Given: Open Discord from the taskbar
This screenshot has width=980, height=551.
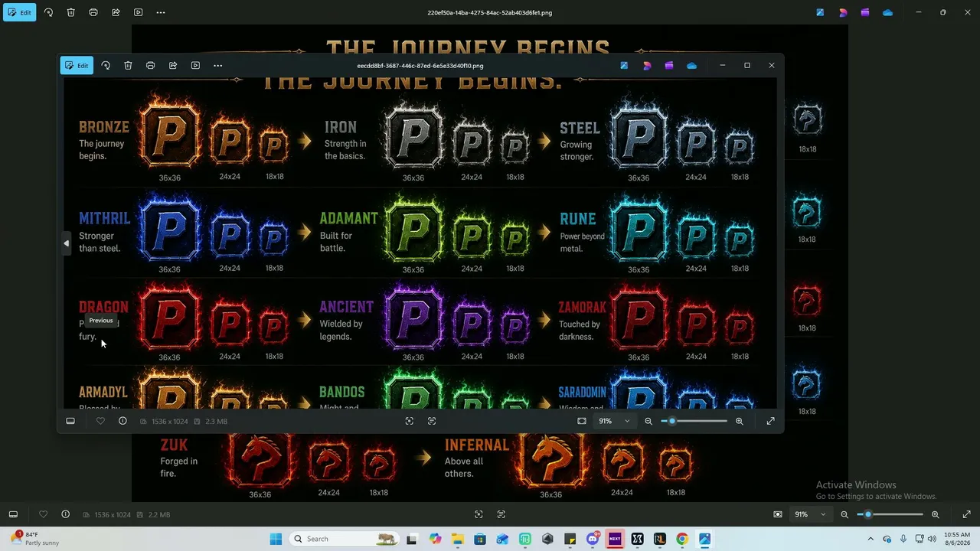Looking at the screenshot, I should 592,539.
